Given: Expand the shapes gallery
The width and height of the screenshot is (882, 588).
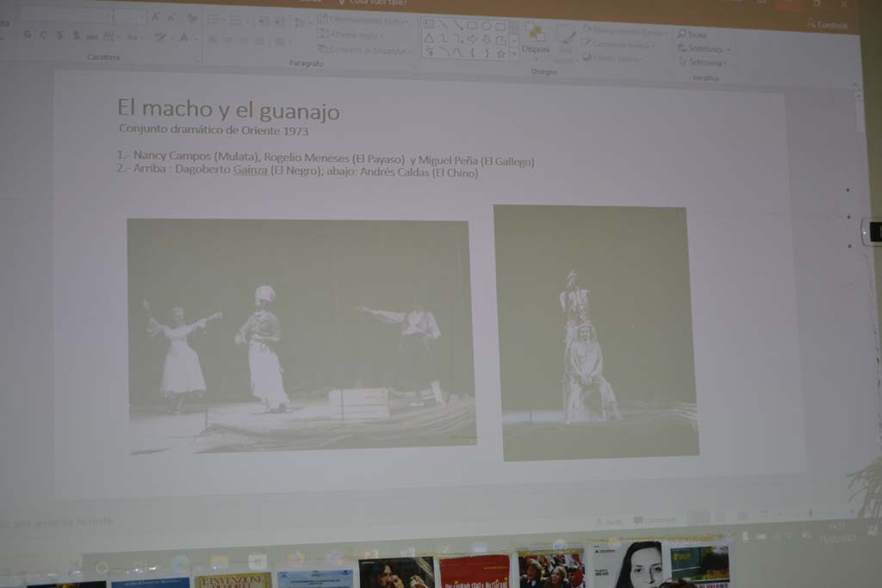Looking at the screenshot, I should pyautogui.click(x=513, y=54).
